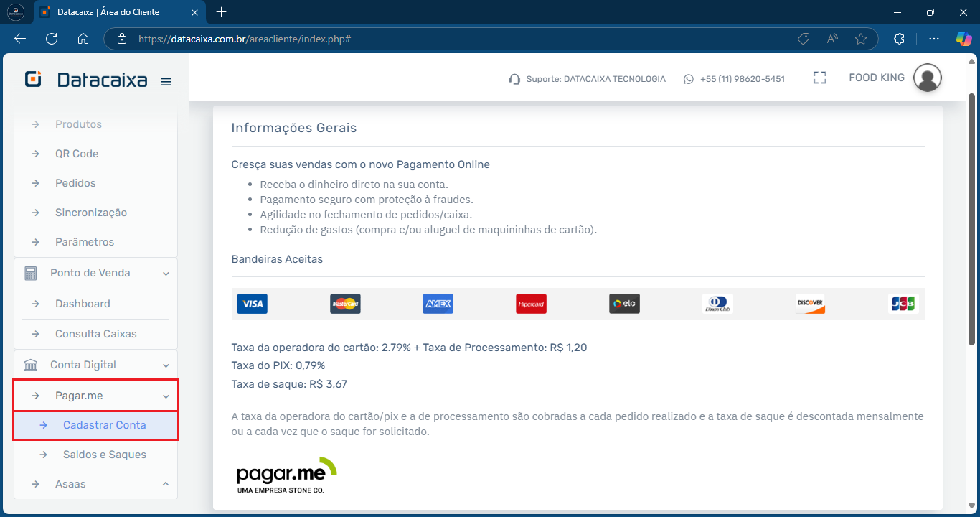Open Cadastrar Conta menu item

point(104,425)
